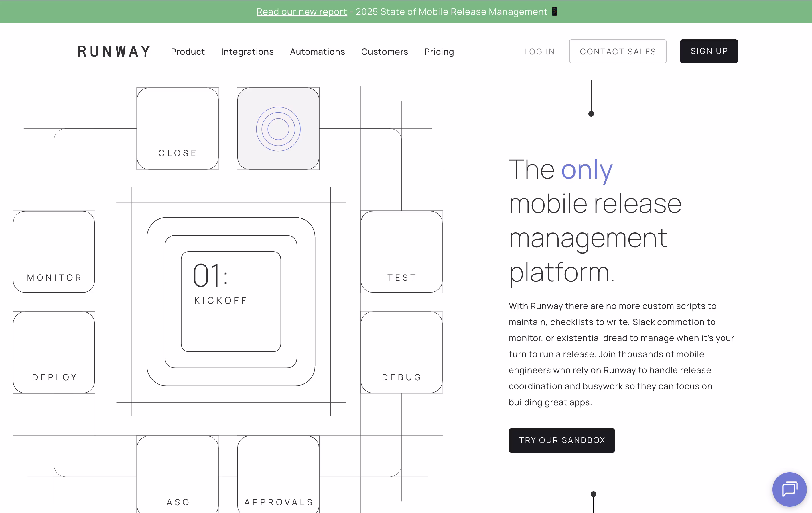Click the SIGN UP button
The width and height of the screenshot is (812, 513).
(709, 51)
